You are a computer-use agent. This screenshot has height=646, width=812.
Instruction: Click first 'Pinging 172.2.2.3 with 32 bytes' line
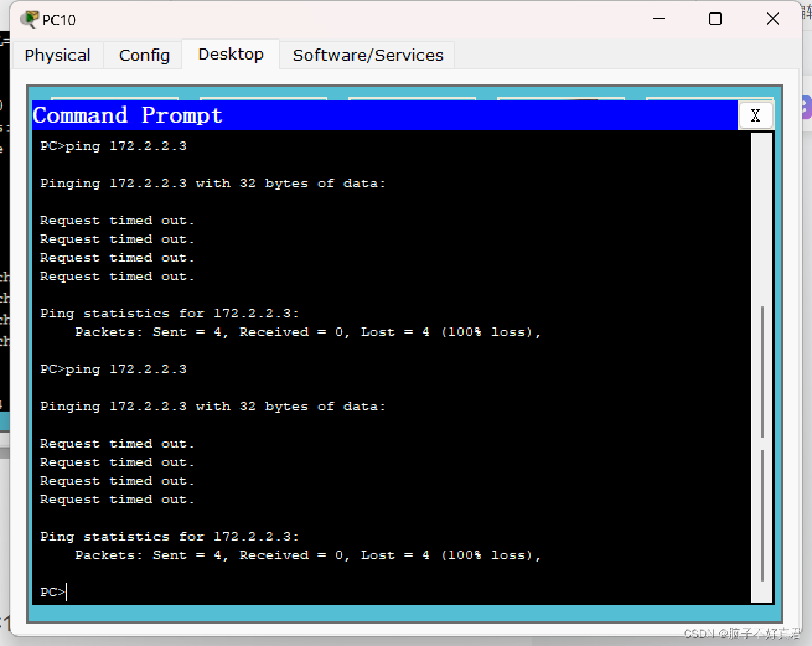coord(213,184)
